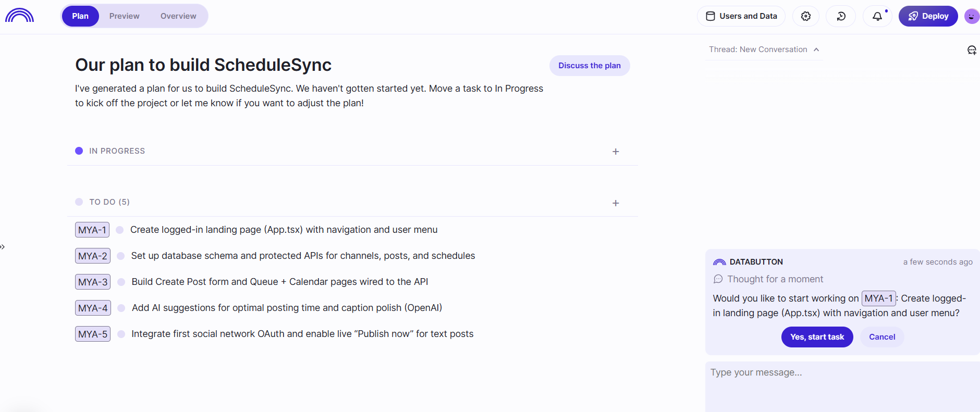Add task to To Do section
This screenshot has height=412, width=980.
pos(616,203)
